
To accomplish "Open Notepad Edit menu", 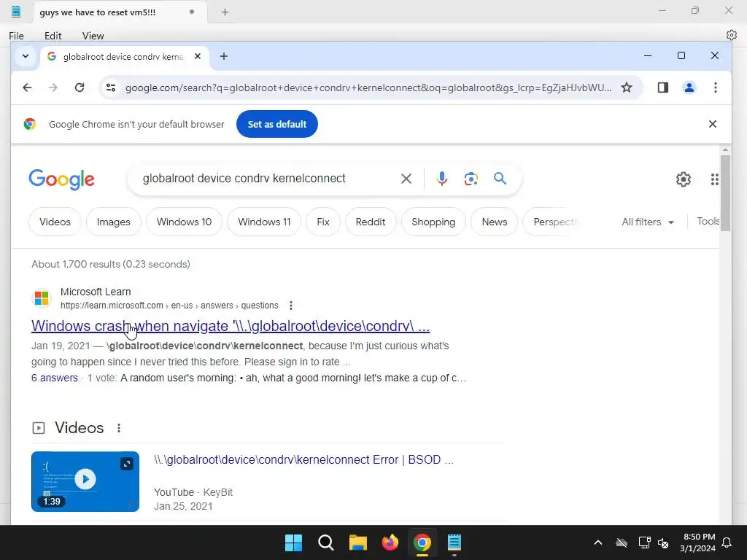I will tap(53, 36).
